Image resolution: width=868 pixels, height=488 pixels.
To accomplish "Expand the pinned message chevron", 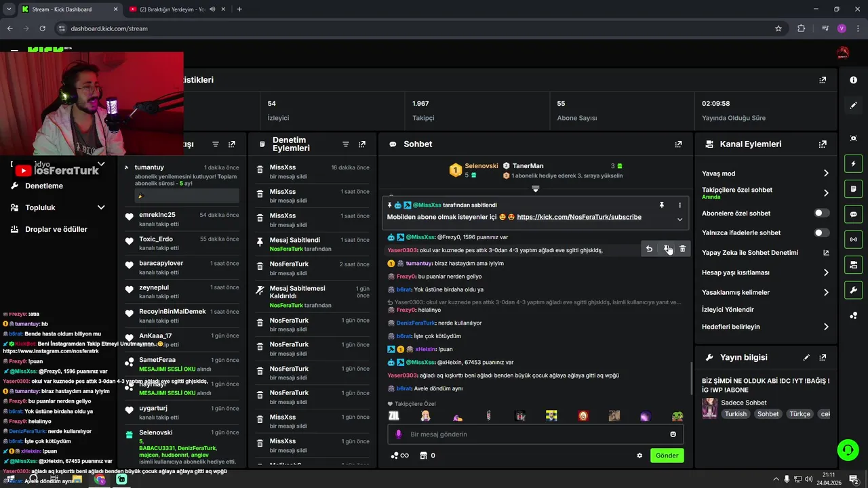I will pyautogui.click(x=679, y=219).
